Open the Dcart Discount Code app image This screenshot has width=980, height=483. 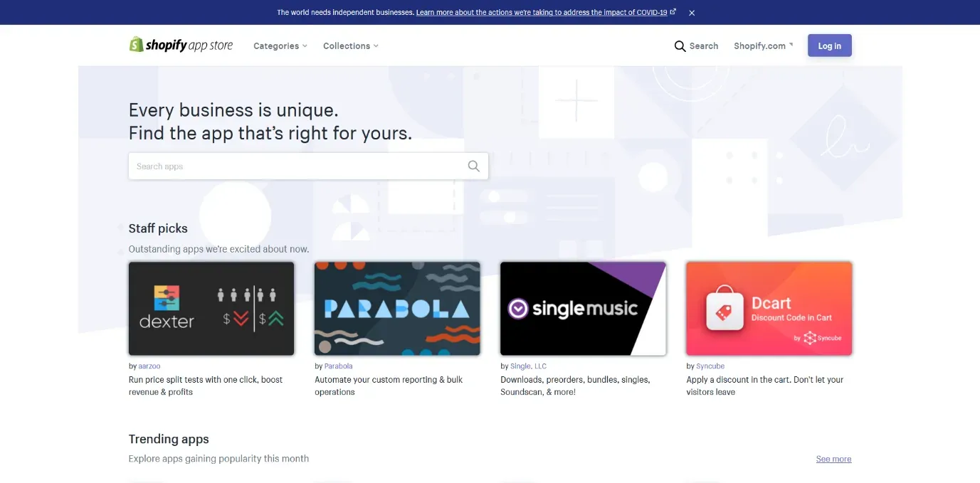(x=769, y=309)
